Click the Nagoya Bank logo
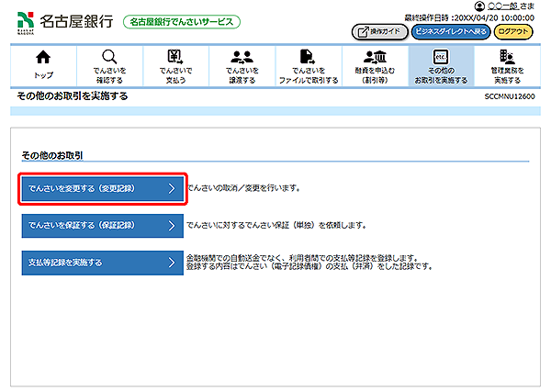Screen dimensions: 551x392 (64, 22)
